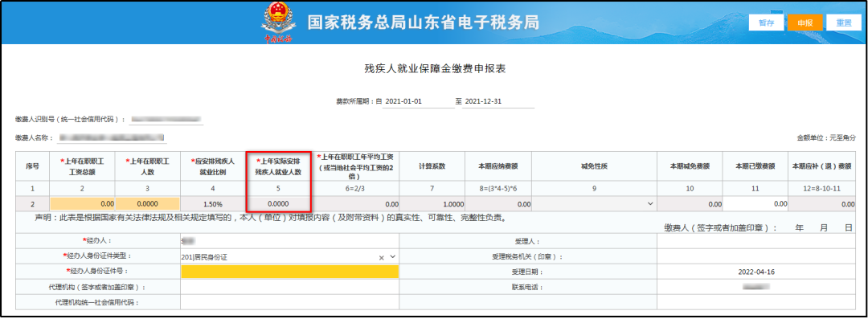This screenshot has height=319, width=868.
Task: Submit the form with 申报 button
Action: point(805,22)
